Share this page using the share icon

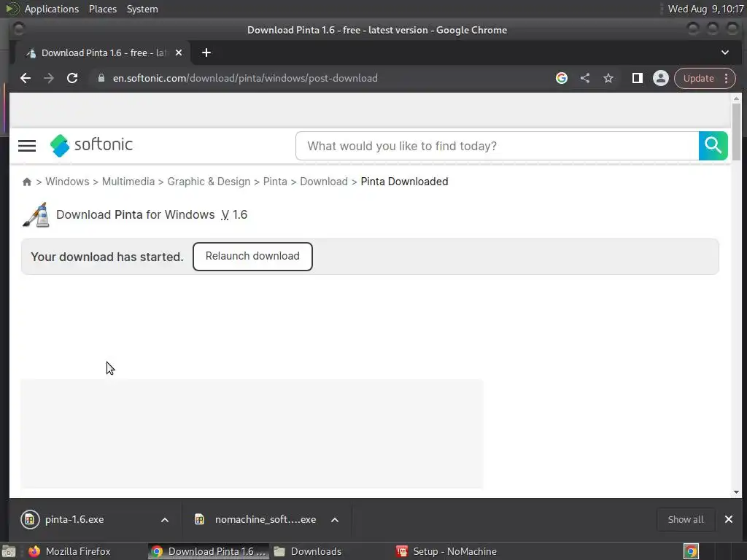585,78
